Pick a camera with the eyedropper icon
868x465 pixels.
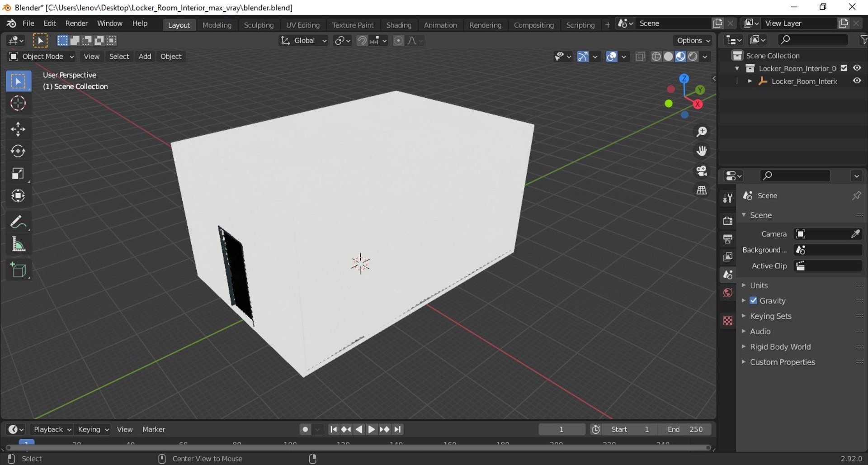(x=855, y=234)
